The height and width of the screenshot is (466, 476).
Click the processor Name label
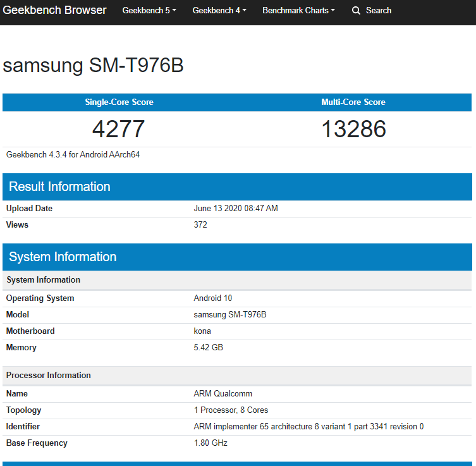pos(17,394)
